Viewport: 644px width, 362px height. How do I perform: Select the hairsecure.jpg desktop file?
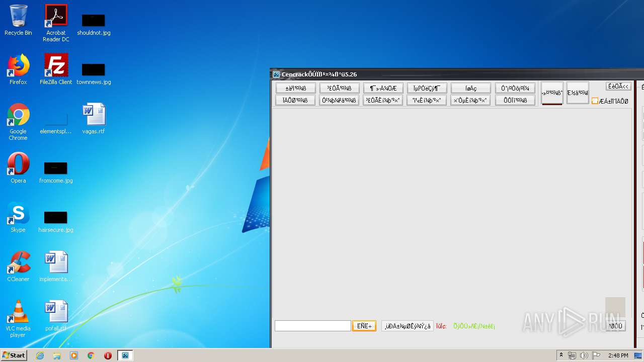[x=56, y=221]
